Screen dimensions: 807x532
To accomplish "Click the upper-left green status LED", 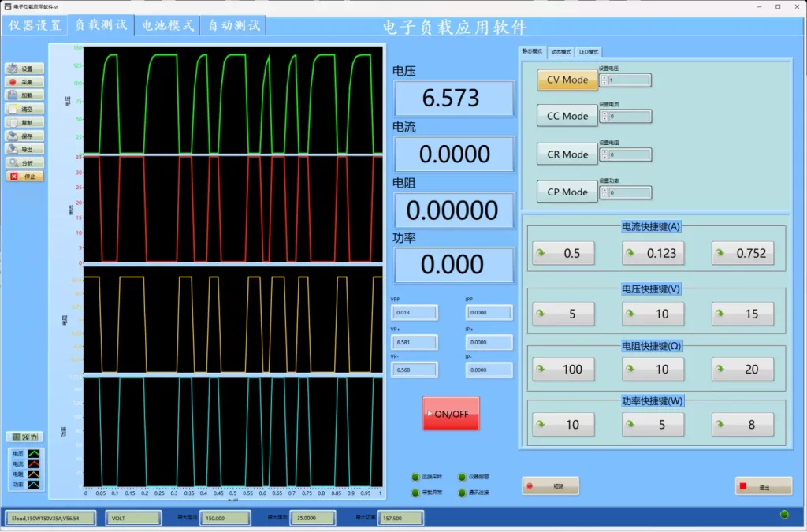I will click(x=415, y=477).
